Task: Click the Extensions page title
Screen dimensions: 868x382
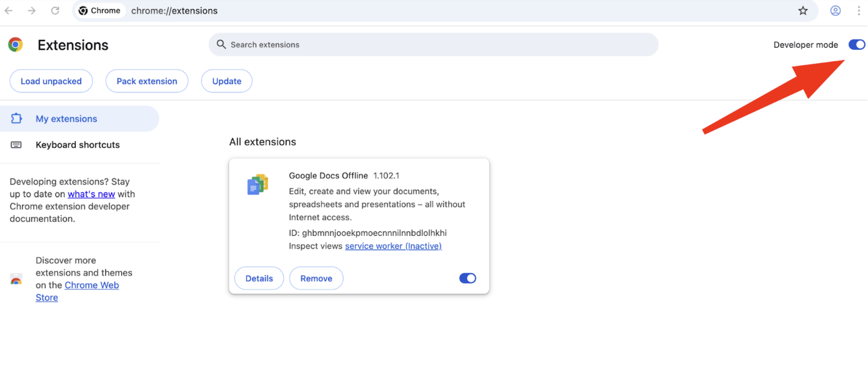Action: (73, 45)
